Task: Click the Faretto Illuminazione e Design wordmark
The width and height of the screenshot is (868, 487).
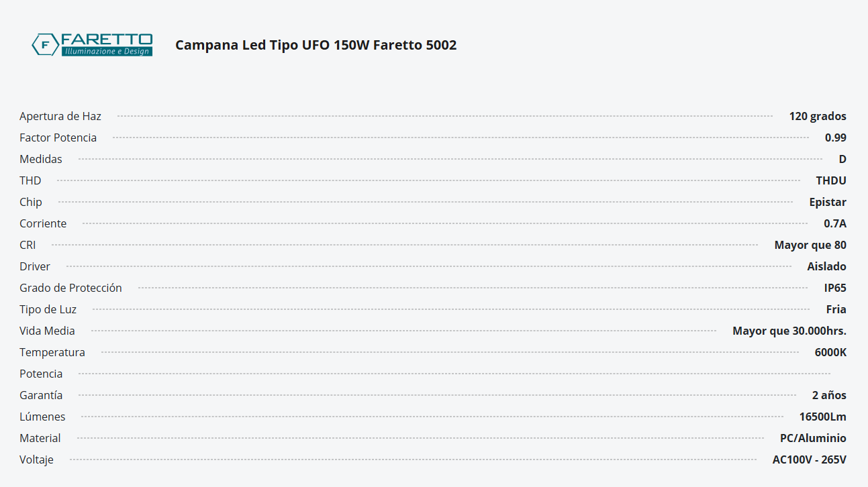Action: [107, 45]
